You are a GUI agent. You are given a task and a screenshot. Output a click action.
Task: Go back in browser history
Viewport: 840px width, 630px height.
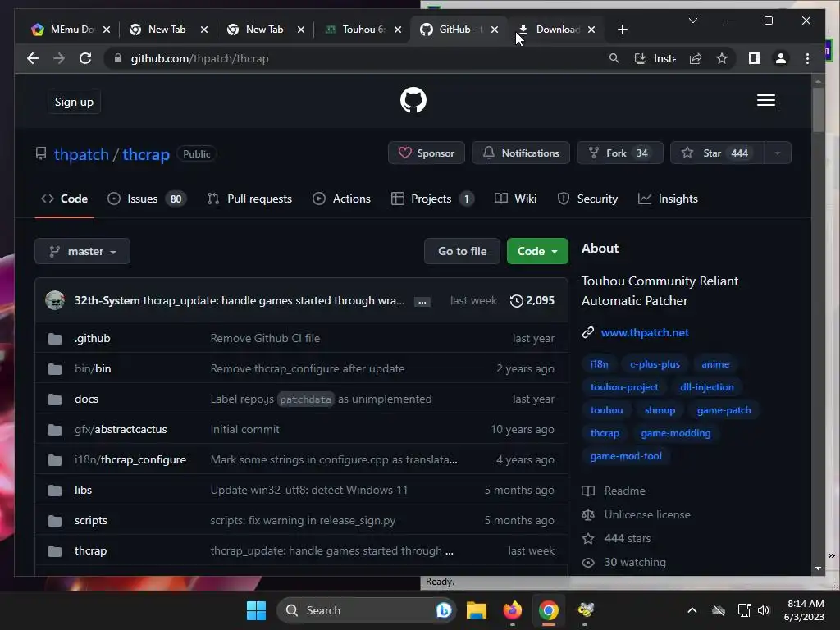33,58
